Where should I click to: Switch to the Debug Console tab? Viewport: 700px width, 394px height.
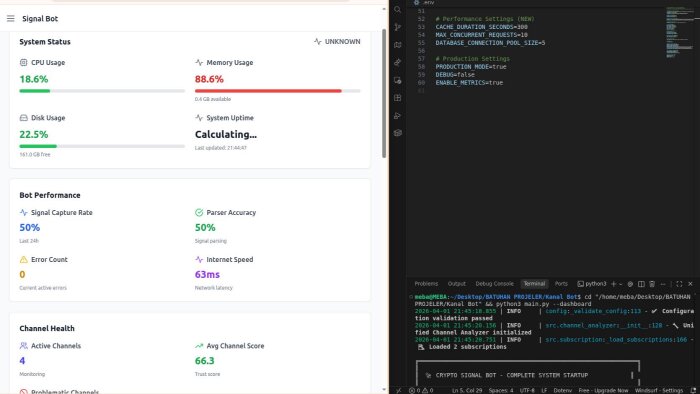pos(494,284)
